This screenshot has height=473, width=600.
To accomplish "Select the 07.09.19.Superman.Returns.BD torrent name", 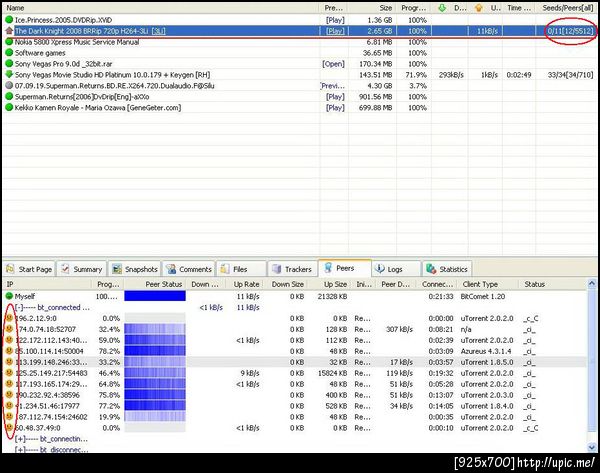I will pos(114,86).
